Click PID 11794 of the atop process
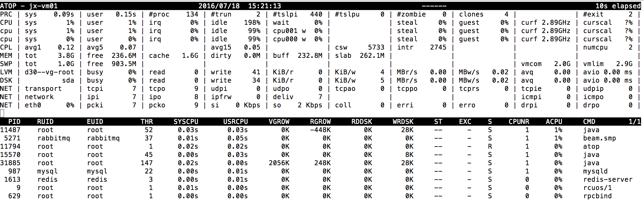644x200 pixels. (x=10, y=146)
